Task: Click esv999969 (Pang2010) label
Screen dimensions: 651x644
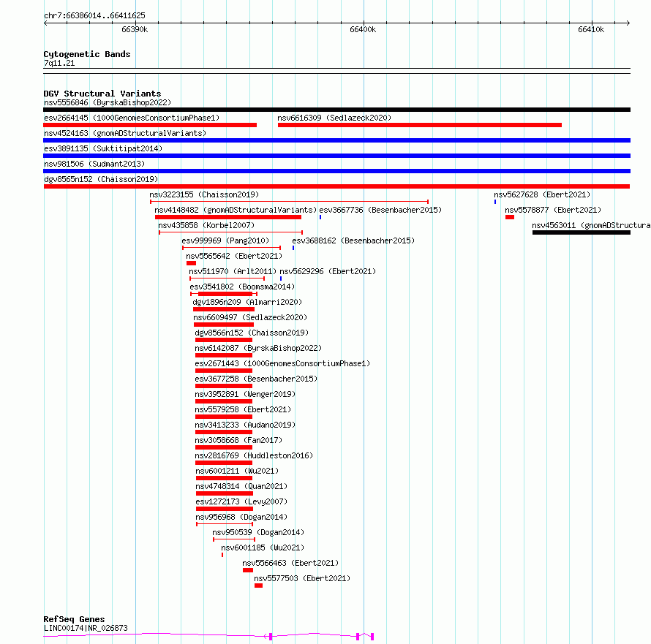Action: point(225,240)
